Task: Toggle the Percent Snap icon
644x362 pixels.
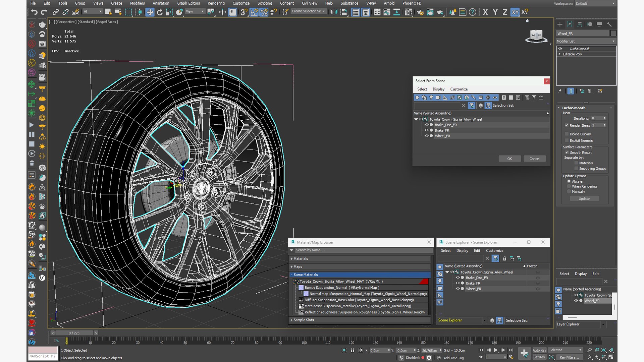Action: coord(264,12)
